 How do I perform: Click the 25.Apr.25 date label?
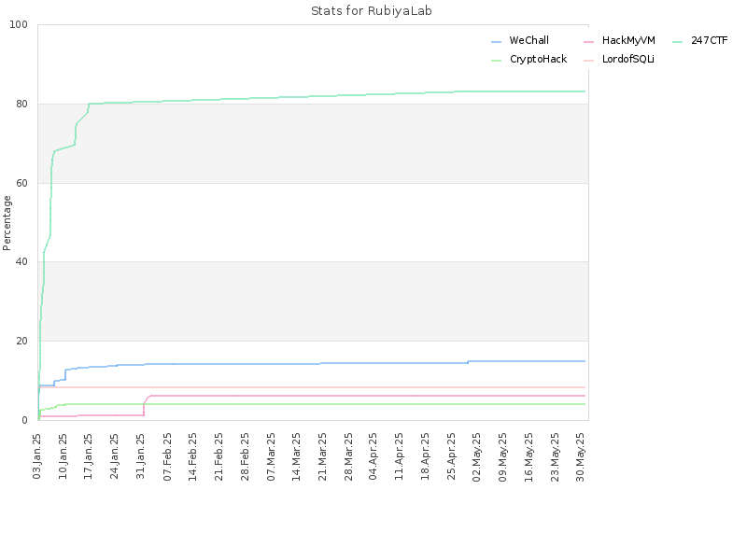(452, 456)
